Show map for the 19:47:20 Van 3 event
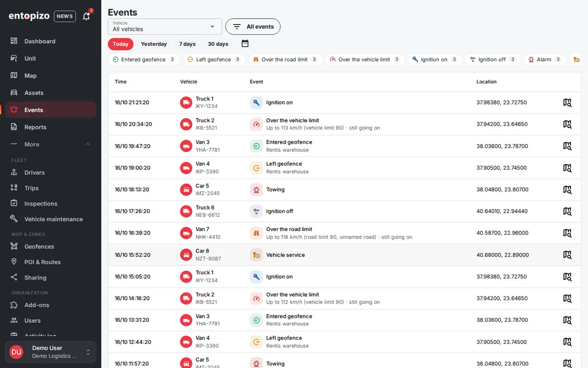 click(567, 146)
